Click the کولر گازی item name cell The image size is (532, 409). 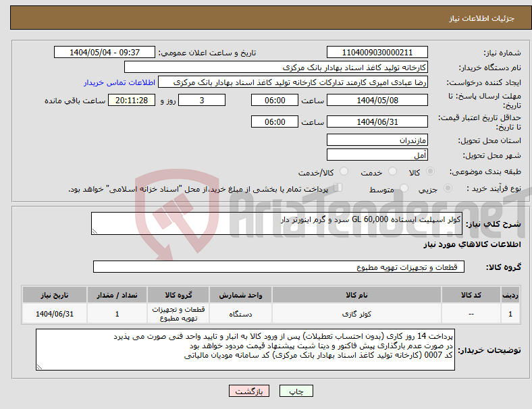click(x=356, y=314)
